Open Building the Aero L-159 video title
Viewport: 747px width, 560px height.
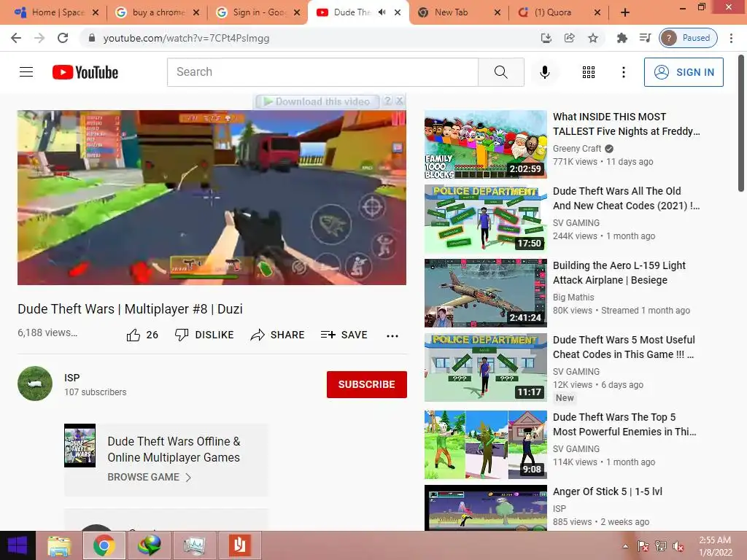(x=619, y=273)
